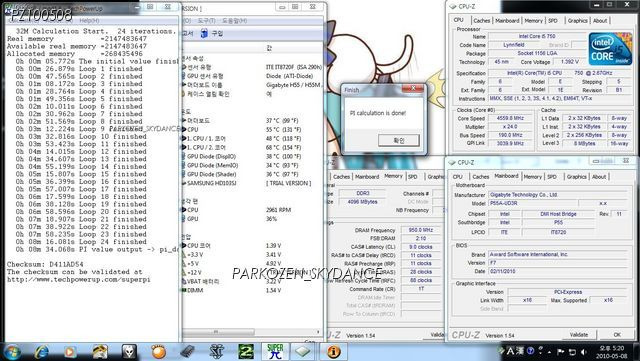This screenshot has width=640, height=361.
Task: Open the blue help tray icon
Action: [530, 351]
